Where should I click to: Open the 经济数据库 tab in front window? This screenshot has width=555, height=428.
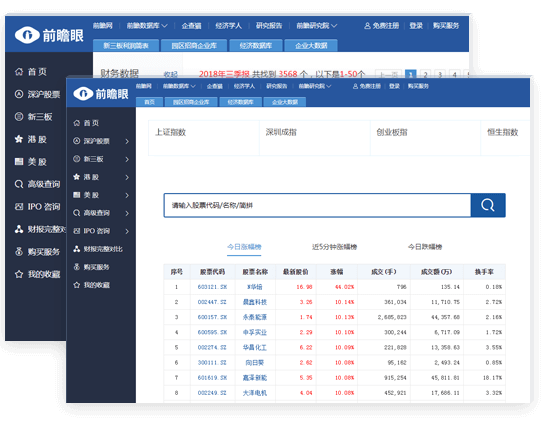pos(240,102)
